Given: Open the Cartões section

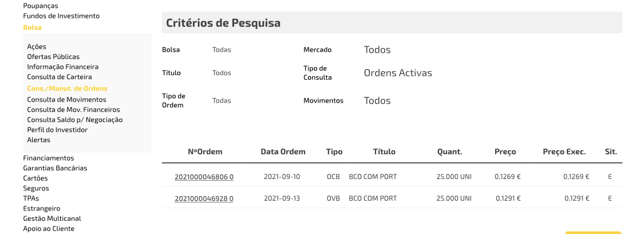Looking at the screenshot, I should [x=35, y=178].
